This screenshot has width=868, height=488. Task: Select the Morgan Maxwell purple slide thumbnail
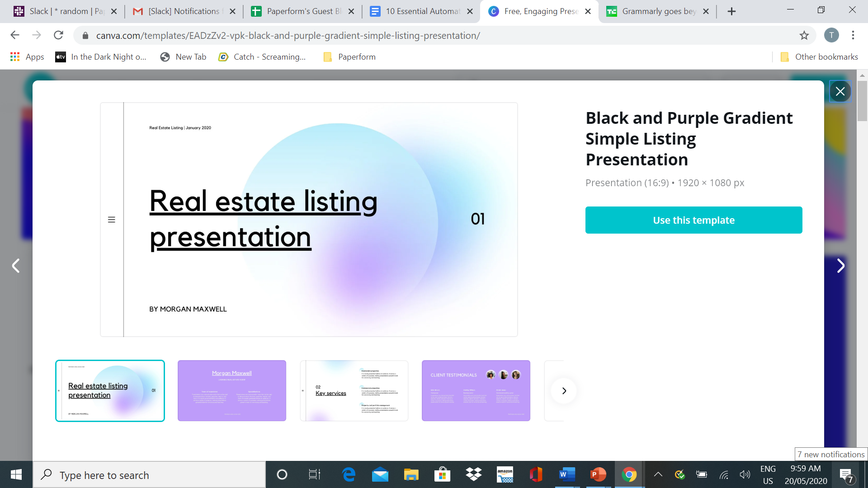[232, 391]
